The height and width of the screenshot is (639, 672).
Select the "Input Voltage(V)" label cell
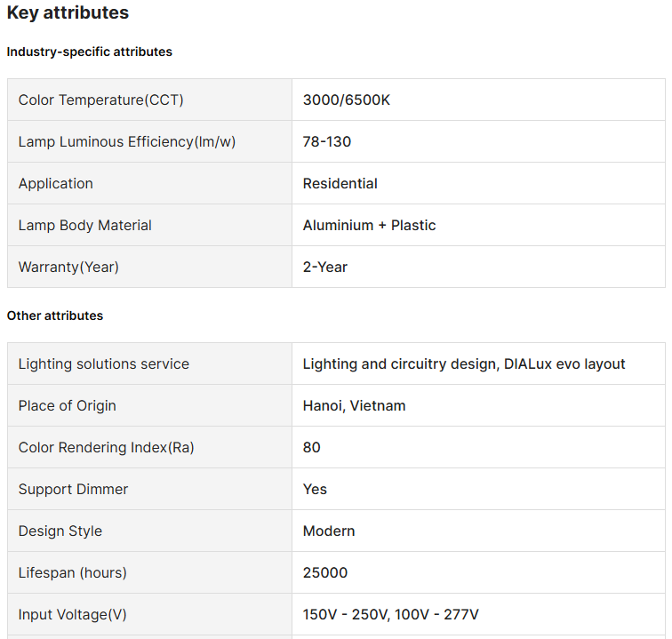(x=79, y=615)
